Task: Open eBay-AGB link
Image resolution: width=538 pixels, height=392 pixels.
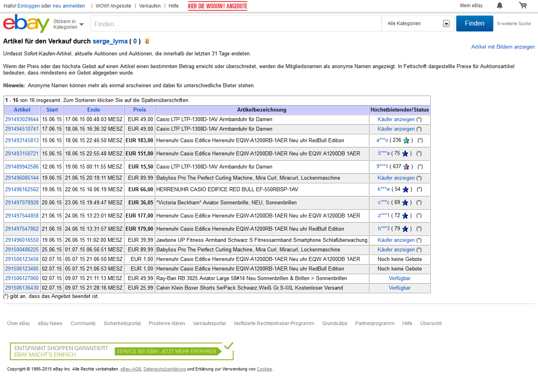Action: 131,369
